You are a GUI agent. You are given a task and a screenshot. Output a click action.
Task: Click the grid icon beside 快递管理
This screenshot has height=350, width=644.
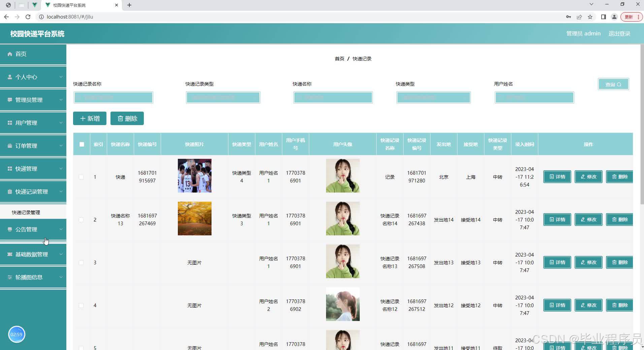coord(10,169)
